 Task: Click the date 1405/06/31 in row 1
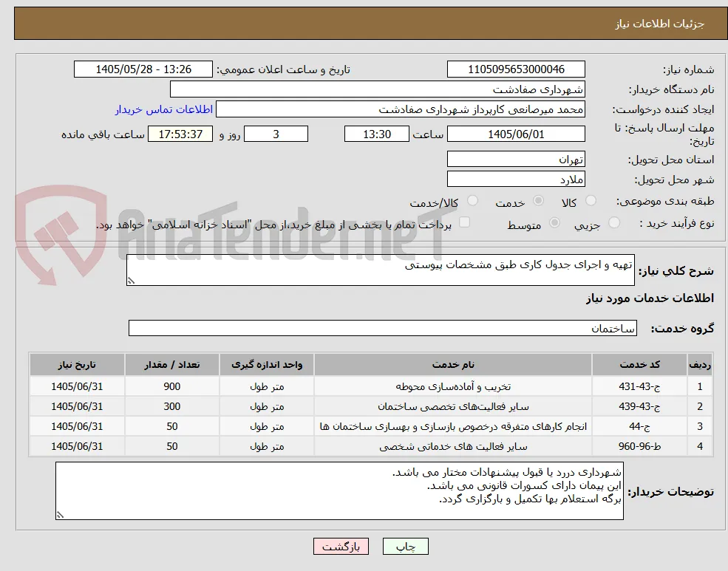click(77, 386)
